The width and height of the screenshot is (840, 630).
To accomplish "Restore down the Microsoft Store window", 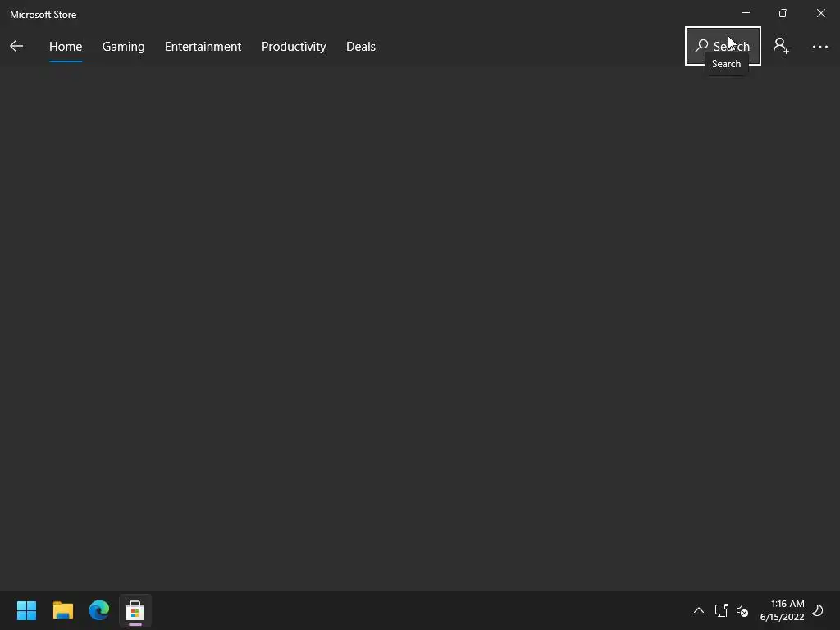I will pos(783,13).
